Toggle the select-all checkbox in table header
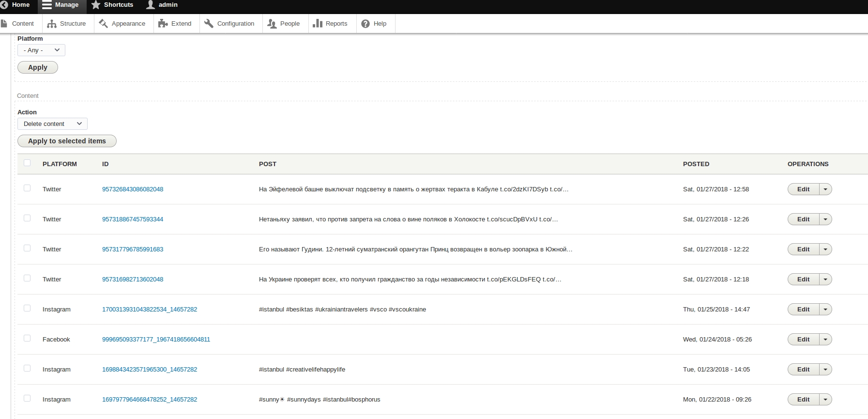Image resolution: width=868 pixels, height=419 pixels. point(27,163)
